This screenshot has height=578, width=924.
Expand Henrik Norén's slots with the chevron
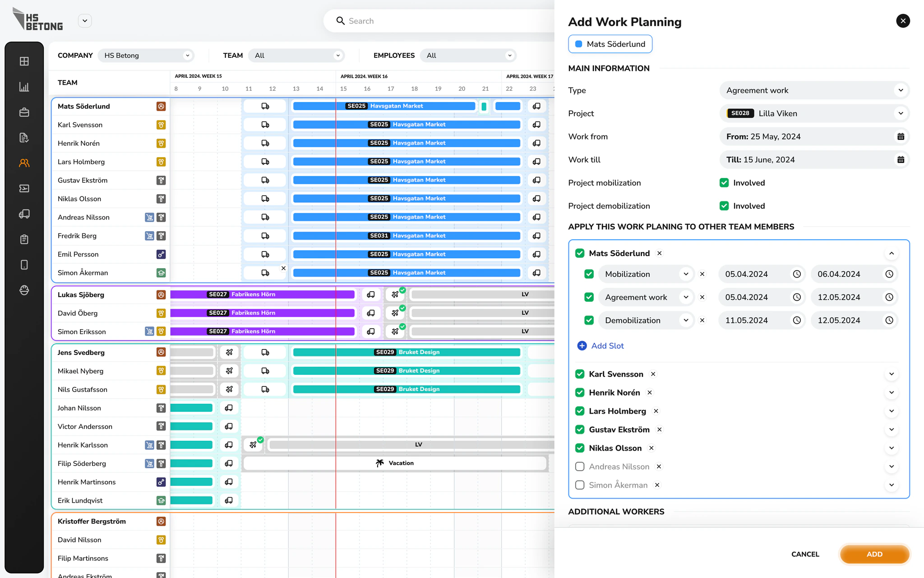[892, 392]
